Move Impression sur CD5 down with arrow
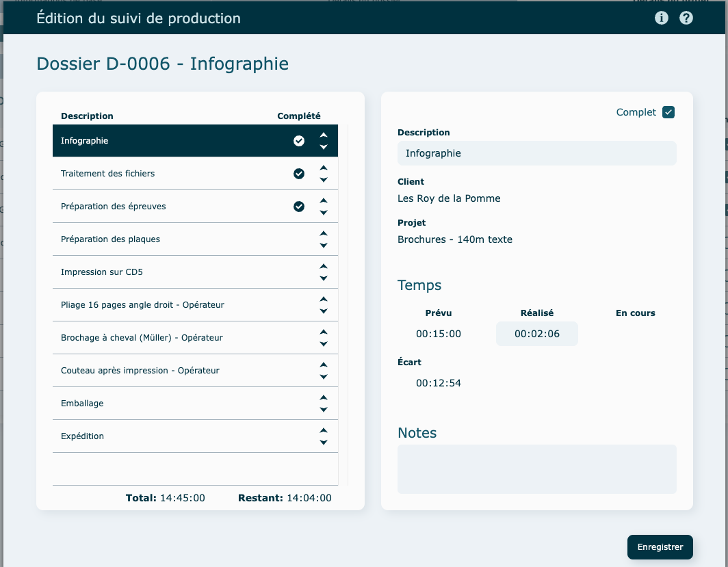The image size is (728, 567). (x=324, y=278)
